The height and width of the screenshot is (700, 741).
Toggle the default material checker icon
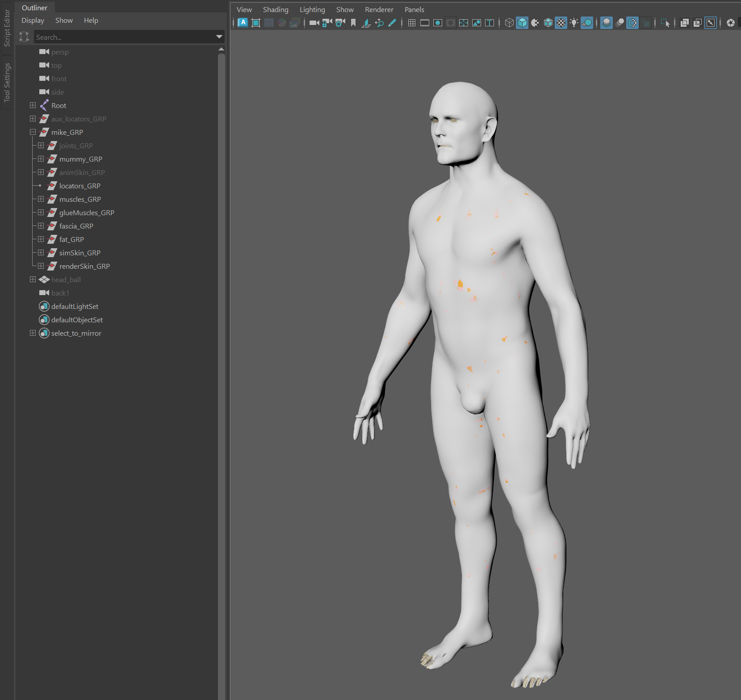point(561,23)
